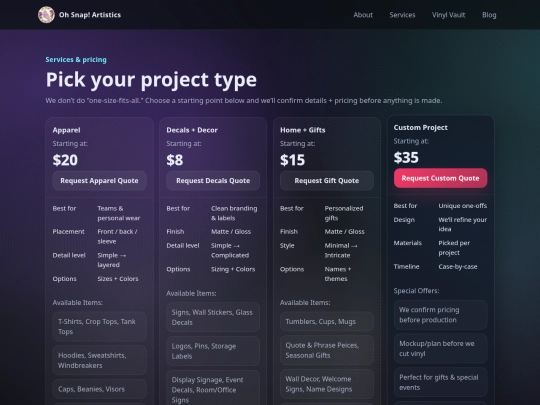Select 'We confirm pricing before production' offer

[x=440, y=315]
